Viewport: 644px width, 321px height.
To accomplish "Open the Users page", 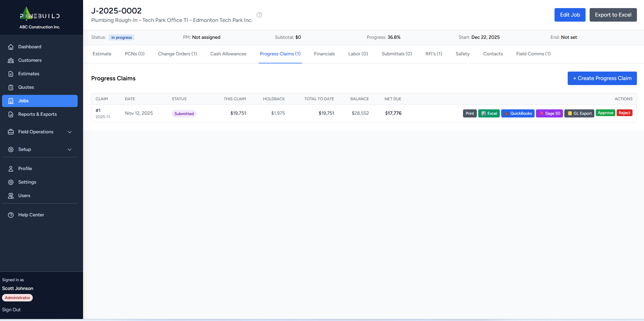I will (24, 195).
